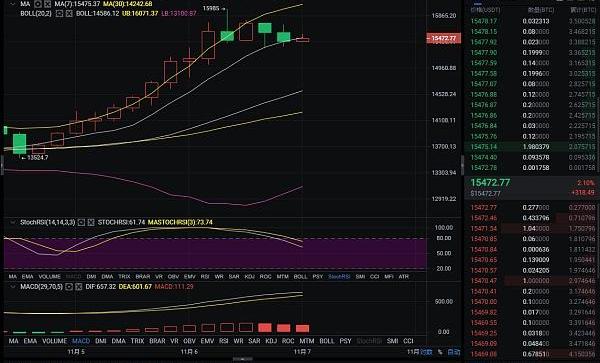Close the StochRSI panel with X icon
Image resolution: width=600 pixels, height=363 pixels.
pyautogui.click(x=91, y=222)
